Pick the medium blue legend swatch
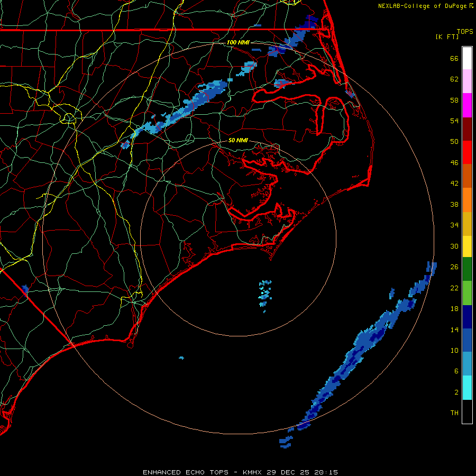This screenshot has width=476, height=476. coord(467,340)
